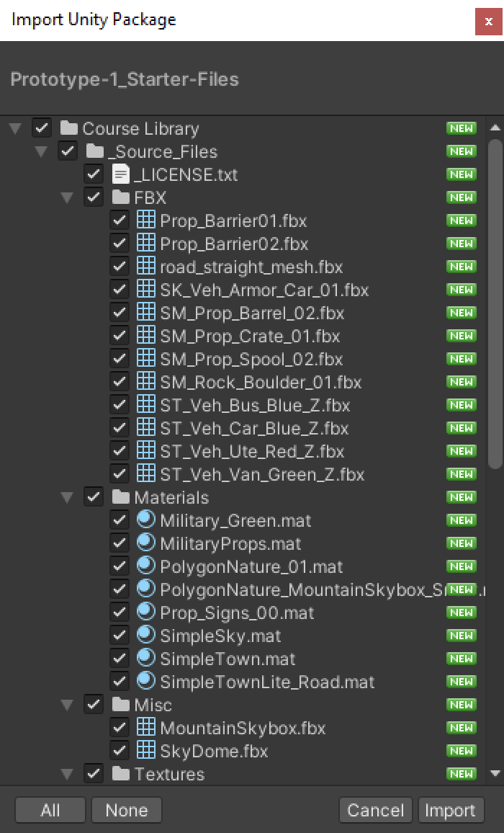Click the scroll down arrow
Viewport: 504px width, 833px height.
click(495, 774)
